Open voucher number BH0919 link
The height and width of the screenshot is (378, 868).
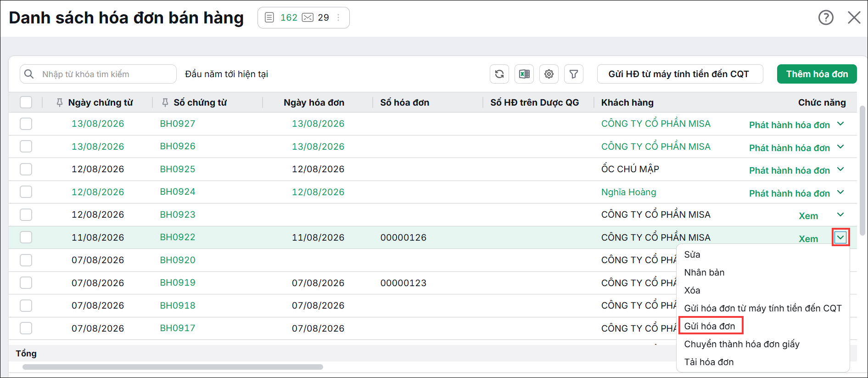coord(178,282)
